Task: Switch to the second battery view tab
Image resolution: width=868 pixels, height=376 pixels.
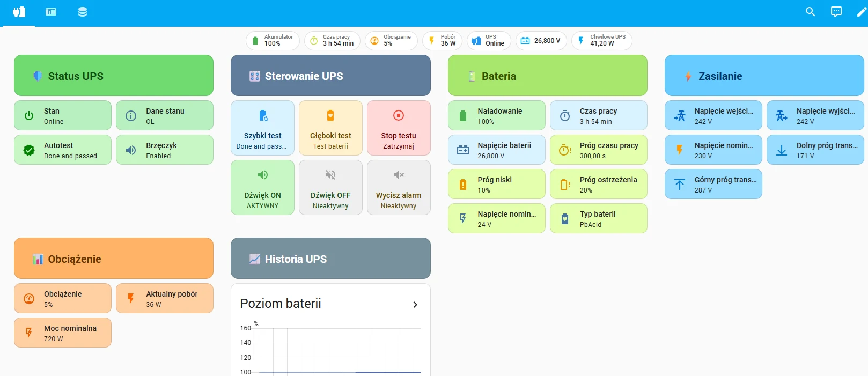Action: click(51, 12)
